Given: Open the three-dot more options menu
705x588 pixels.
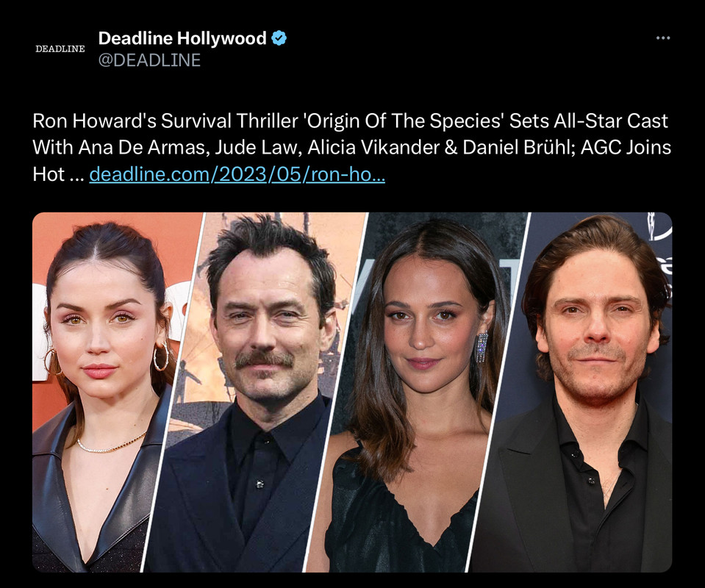Looking at the screenshot, I should click(663, 37).
